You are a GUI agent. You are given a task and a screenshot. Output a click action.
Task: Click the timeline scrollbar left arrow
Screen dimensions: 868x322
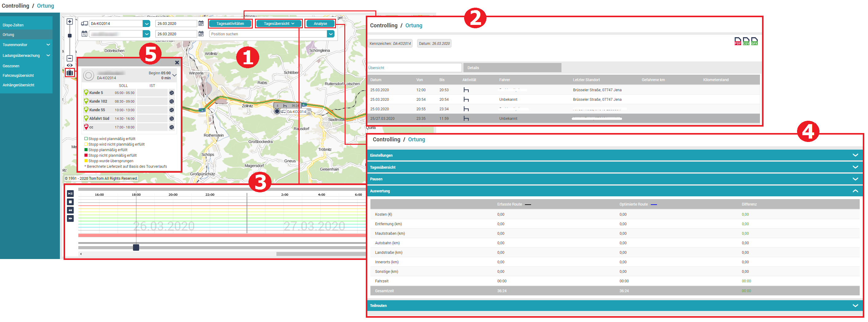click(81, 254)
